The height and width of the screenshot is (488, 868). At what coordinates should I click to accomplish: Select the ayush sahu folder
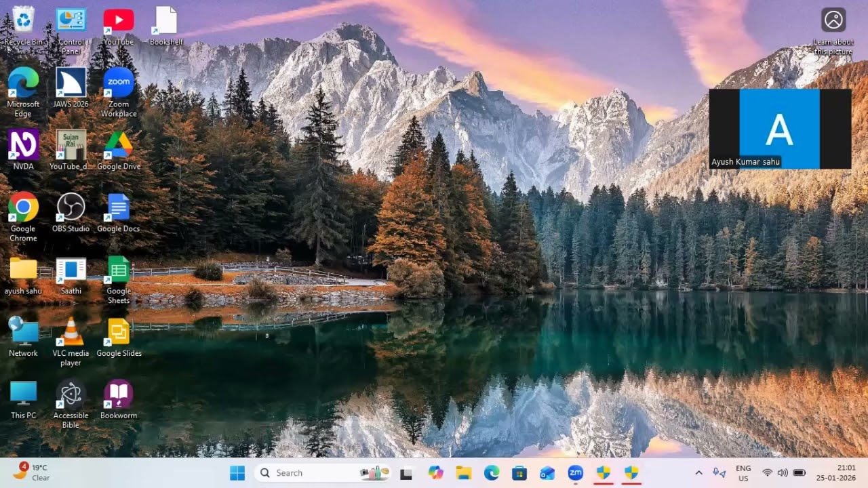click(x=23, y=274)
